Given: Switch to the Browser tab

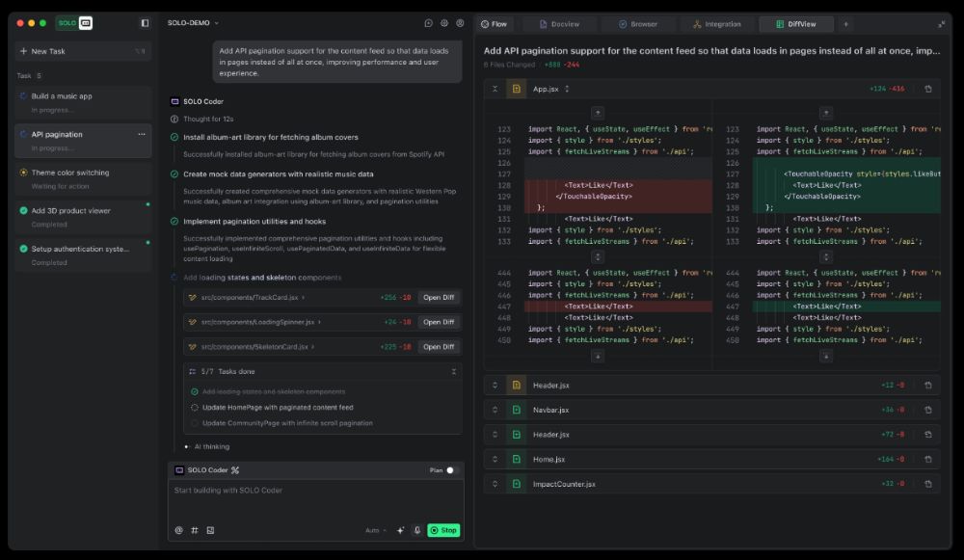Looking at the screenshot, I should coord(638,24).
